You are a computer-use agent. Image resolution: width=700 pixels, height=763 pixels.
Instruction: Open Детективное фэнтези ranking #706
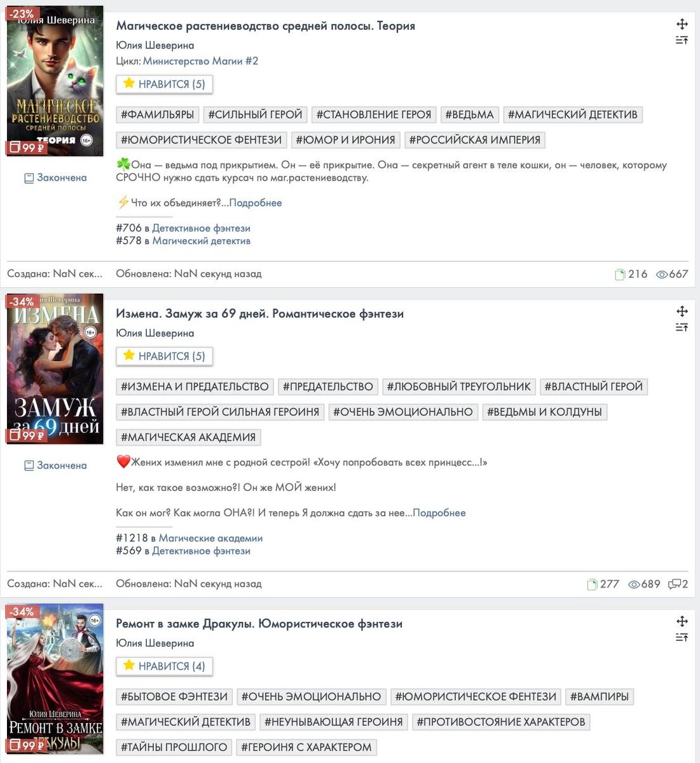click(x=201, y=228)
